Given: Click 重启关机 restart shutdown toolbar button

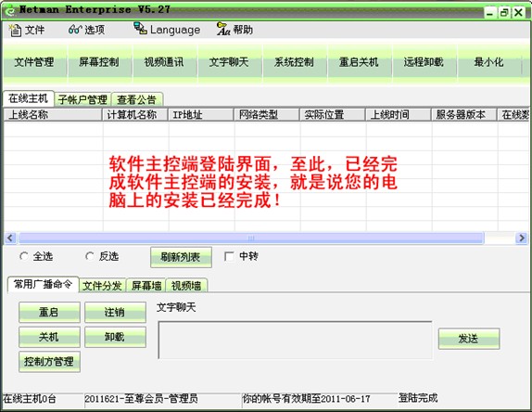Looking at the screenshot, I should click(359, 62).
